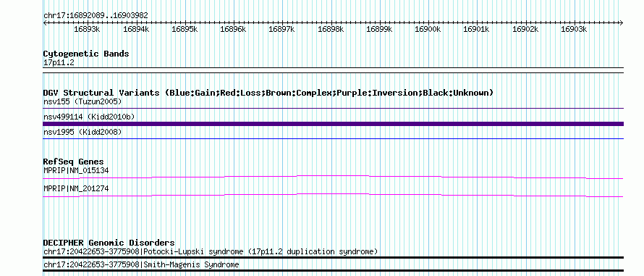Click the magenta MPRIP NM_015134 gene line

coord(333,177)
